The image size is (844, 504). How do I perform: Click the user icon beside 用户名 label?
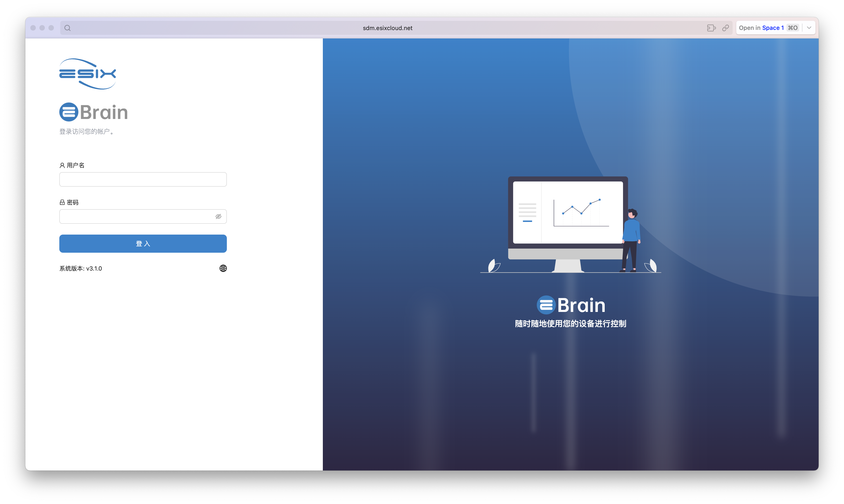click(x=62, y=165)
